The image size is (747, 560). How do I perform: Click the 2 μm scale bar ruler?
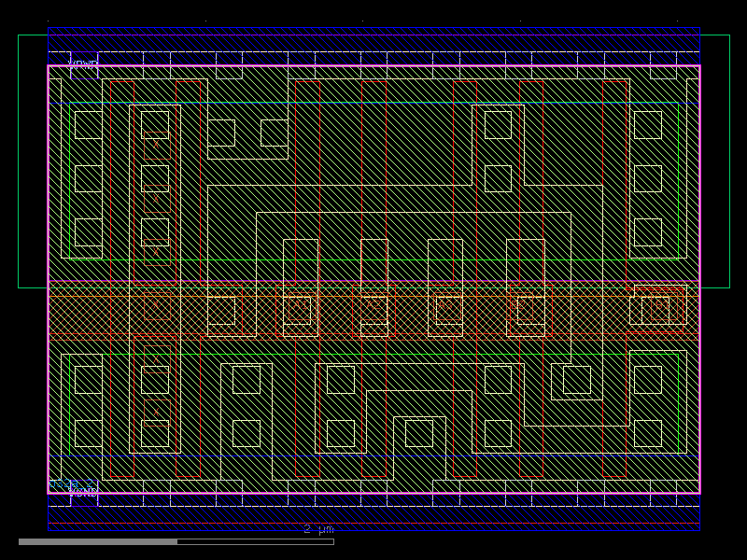coord(317,530)
